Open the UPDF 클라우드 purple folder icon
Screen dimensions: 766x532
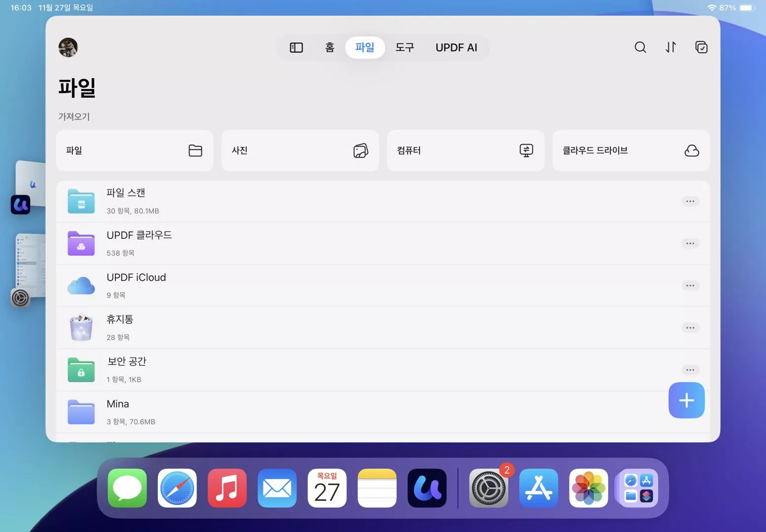point(81,243)
